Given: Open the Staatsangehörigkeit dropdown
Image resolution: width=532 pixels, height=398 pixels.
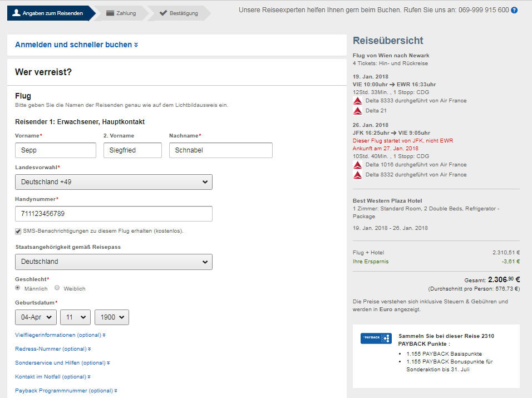Looking at the screenshot, I should (114, 262).
